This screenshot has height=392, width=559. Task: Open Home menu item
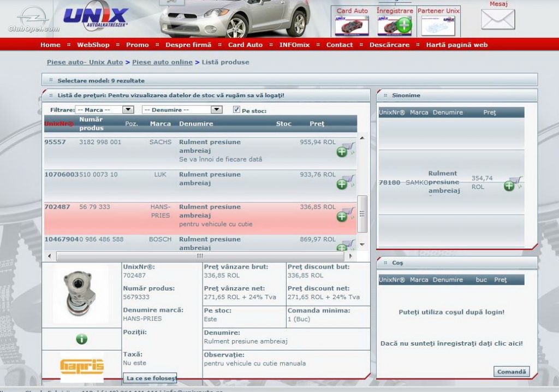coord(50,45)
